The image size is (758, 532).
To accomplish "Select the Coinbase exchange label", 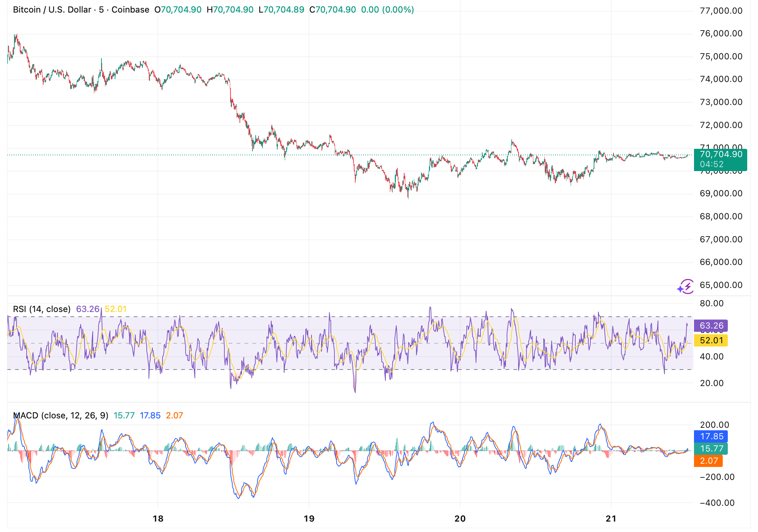I will pyautogui.click(x=129, y=10).
